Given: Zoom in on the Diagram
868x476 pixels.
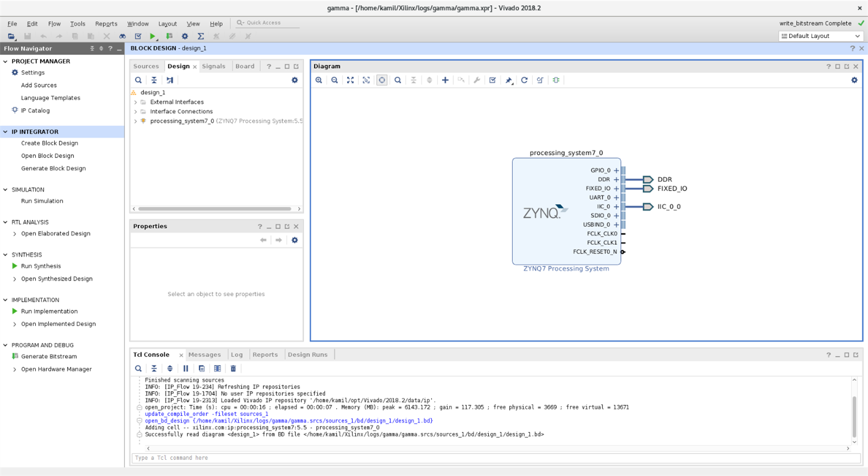Looking at the screenshot, I should coord(319,80).
